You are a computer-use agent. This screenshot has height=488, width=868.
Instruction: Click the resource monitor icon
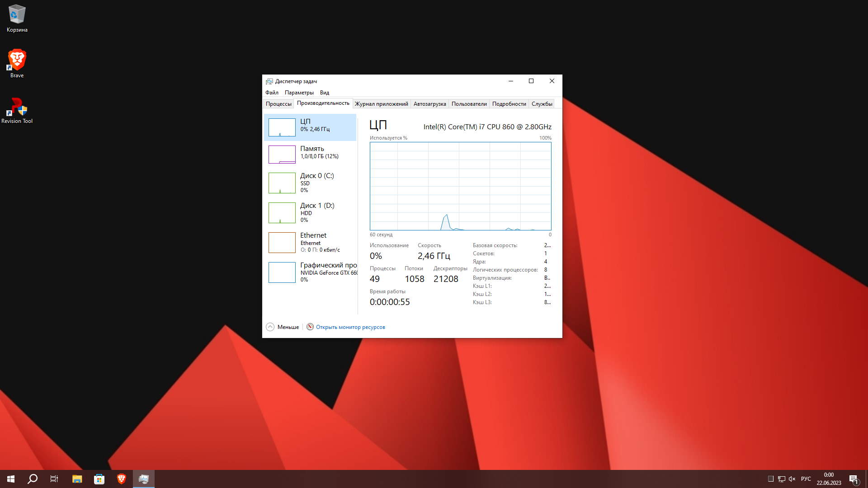coord(310,327)
